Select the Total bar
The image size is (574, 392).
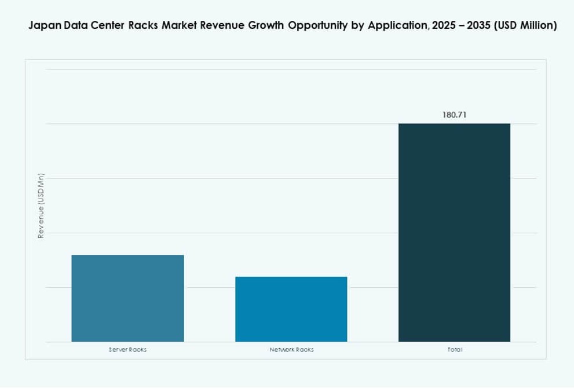454,232
